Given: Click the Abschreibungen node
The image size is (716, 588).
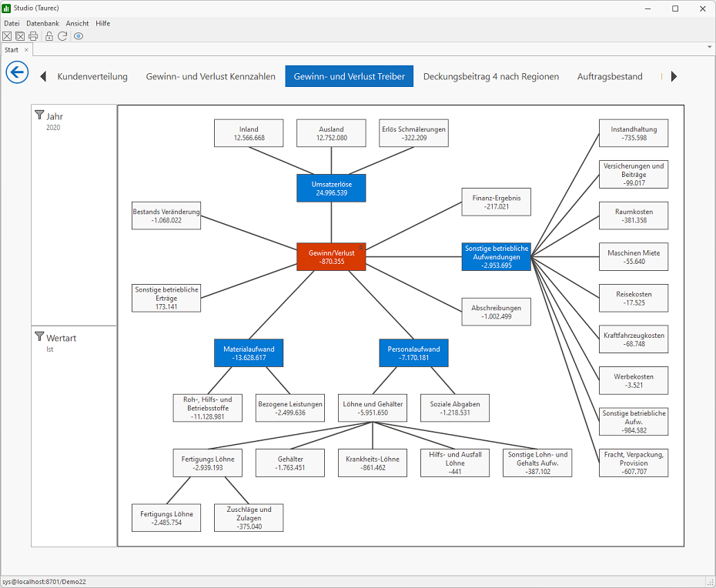Looking at the screenshot, I should [x=497, y=312].
